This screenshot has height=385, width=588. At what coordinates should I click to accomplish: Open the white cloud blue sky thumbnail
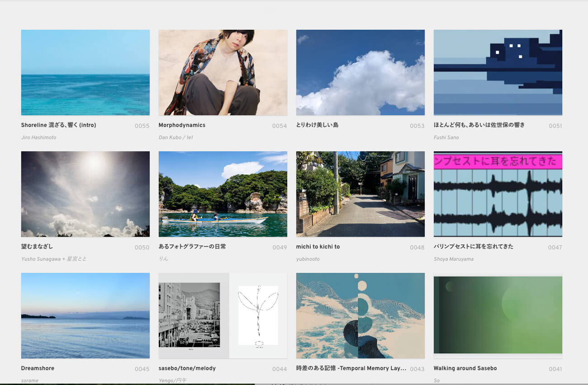click(360, 72)
